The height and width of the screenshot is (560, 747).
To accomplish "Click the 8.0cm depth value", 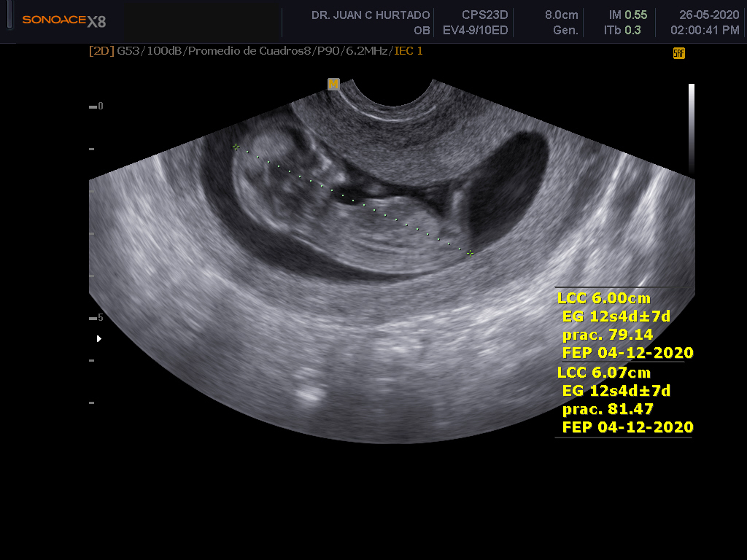I will click(x=562, y=15).
